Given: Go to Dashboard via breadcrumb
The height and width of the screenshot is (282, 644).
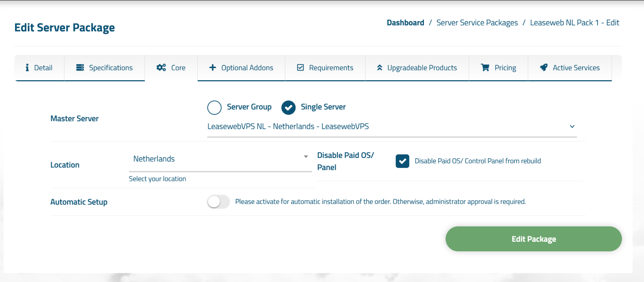Looking at the screenshot, I should 405,23.
